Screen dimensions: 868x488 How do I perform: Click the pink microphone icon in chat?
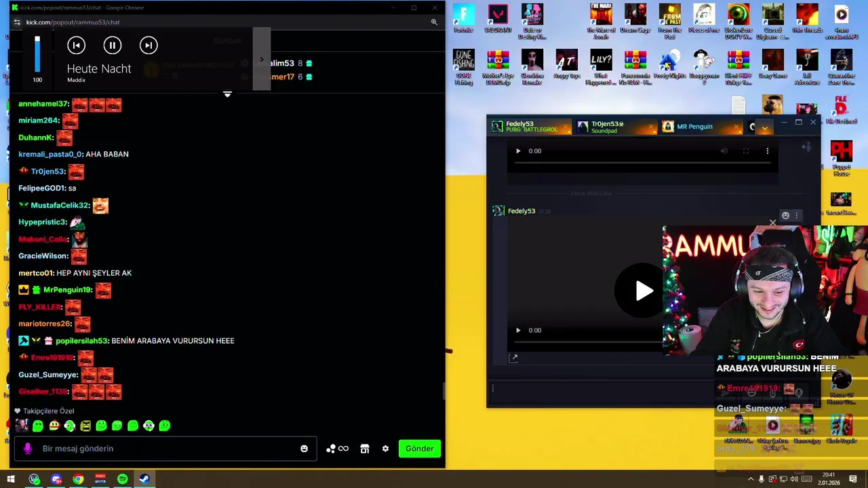[28, 449]
